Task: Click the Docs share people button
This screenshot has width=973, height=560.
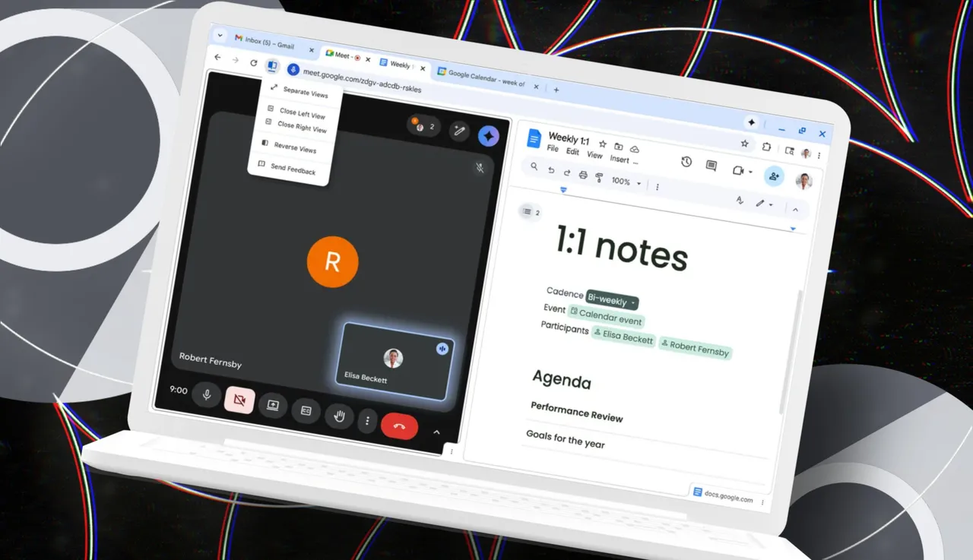Action: pyautogui.click(x=774, y=176)
